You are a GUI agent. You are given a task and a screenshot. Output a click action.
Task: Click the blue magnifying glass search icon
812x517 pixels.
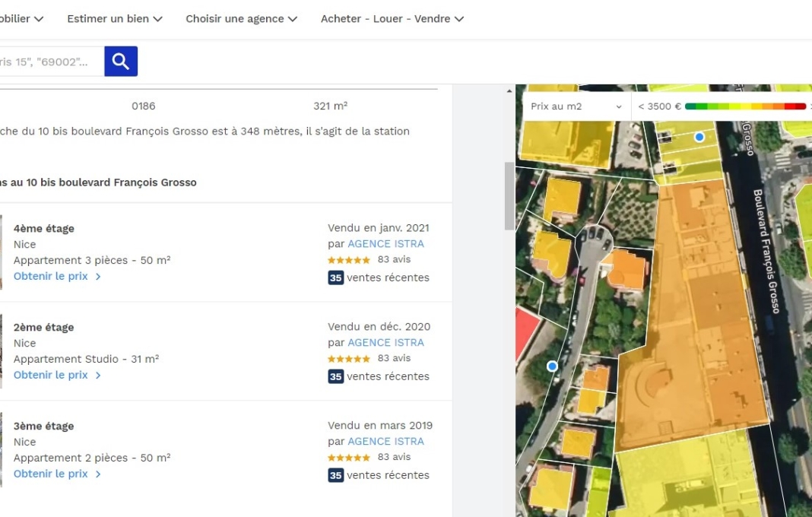click(x=120, y=61)
